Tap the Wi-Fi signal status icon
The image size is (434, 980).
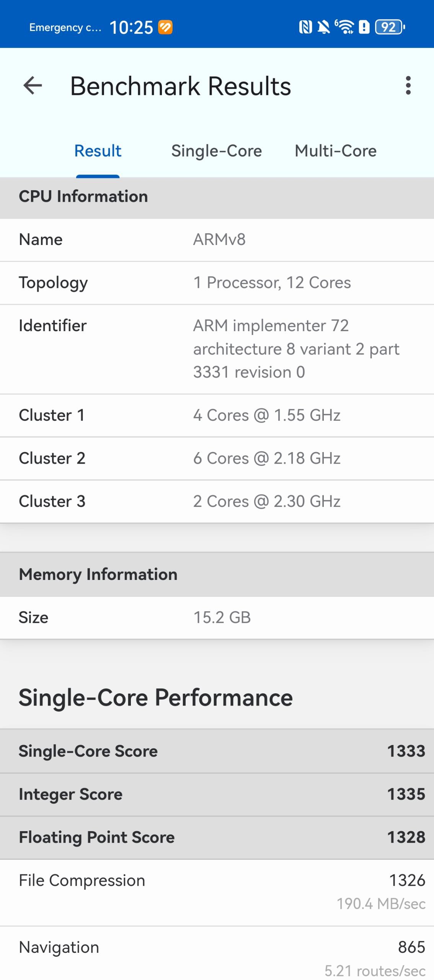click(x=345, y=27)
